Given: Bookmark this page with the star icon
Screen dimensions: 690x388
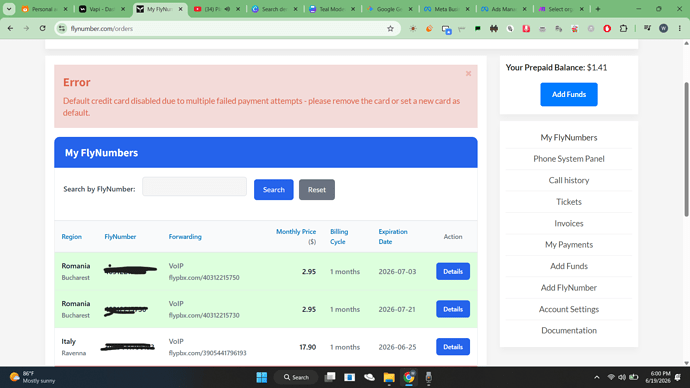Looking at the screenshot, I should [x=390, y=29].
